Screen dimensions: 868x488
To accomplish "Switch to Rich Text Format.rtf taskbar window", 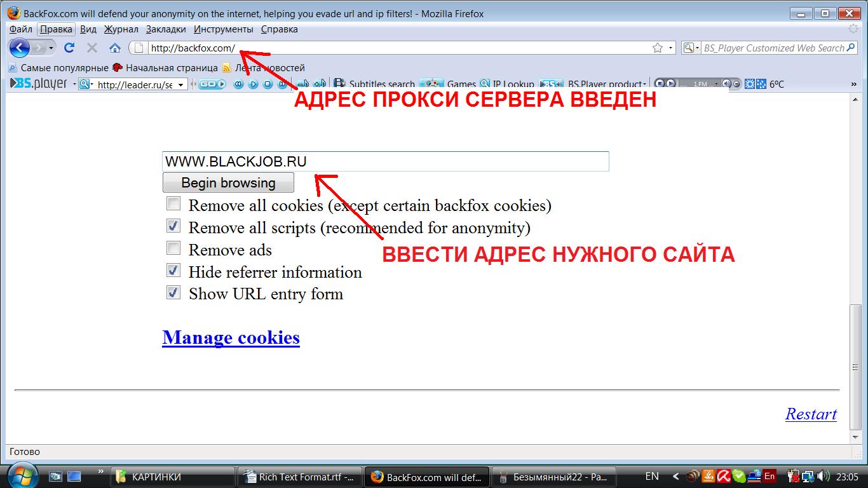I will (x=299, y=477).
